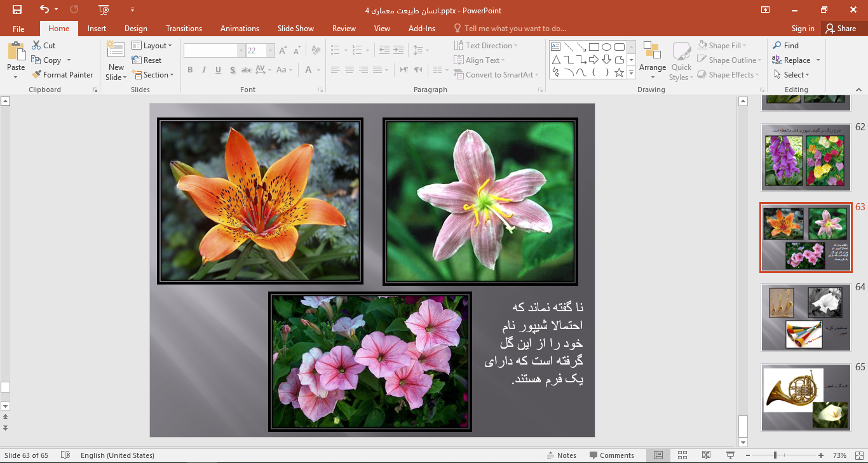This screenshot has height=463, width=868.
Task: Reset the slide layout
Action: (147, 60)
